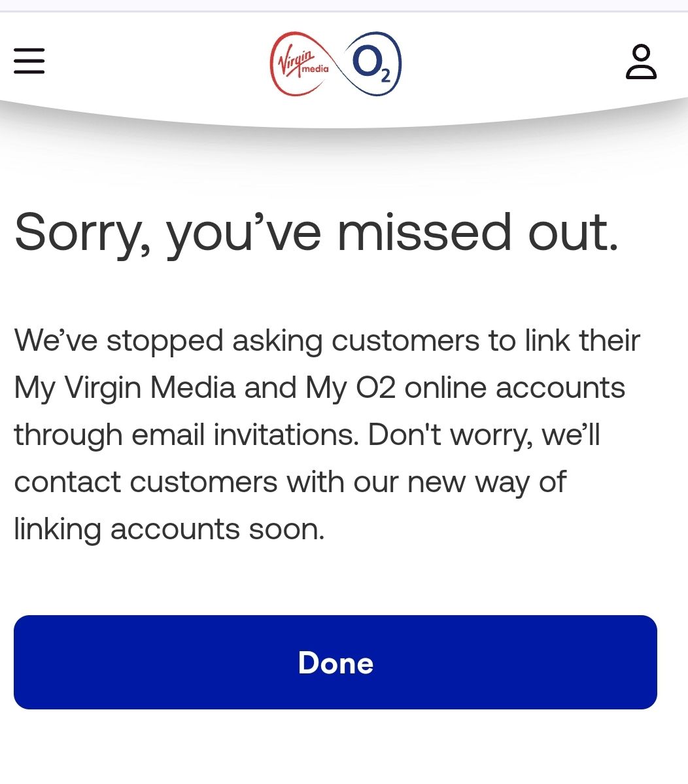Tap the combined Virgin Media O2 logo
Image resolution: width=688 pixels, height=784 pixels.
coord(335,63)
